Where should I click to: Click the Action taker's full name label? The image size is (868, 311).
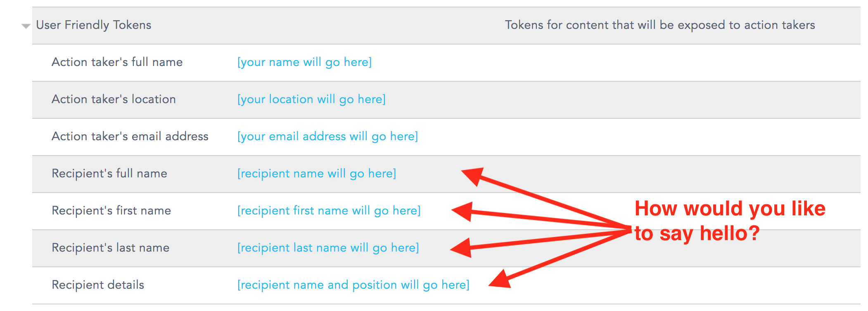pos(117,62)
